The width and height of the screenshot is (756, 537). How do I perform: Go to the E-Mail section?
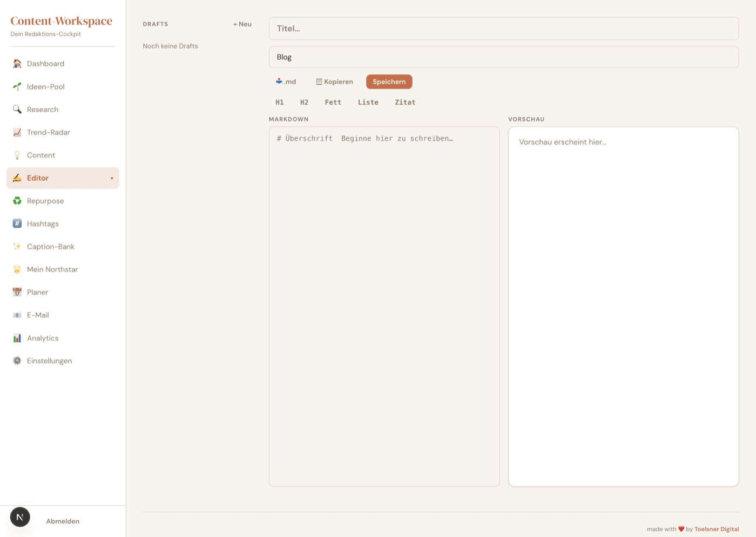tap(63, 315)
